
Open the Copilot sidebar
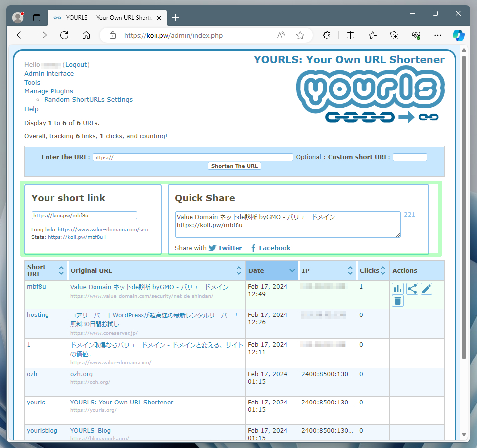458,35
